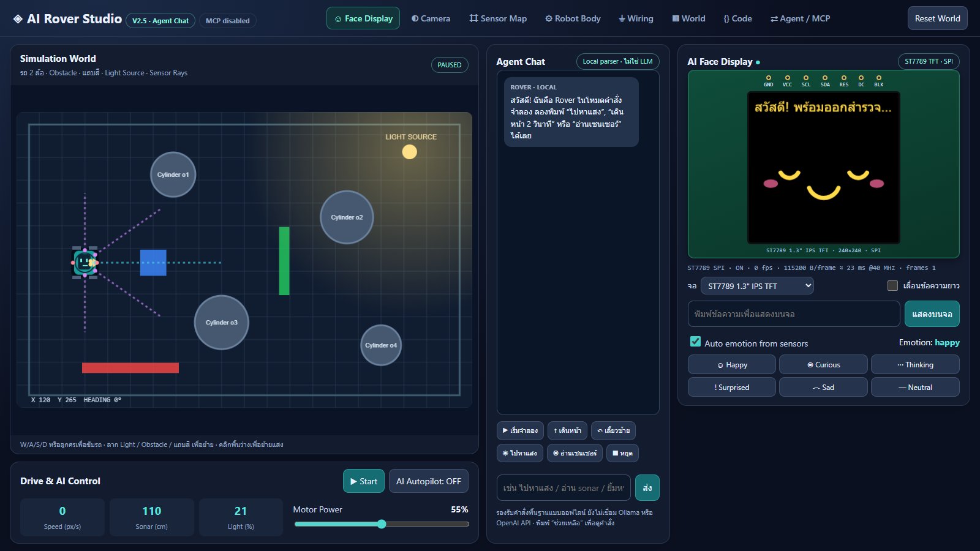Click the เลี้ยวซ้าย turn-left chip

[613, 430]
